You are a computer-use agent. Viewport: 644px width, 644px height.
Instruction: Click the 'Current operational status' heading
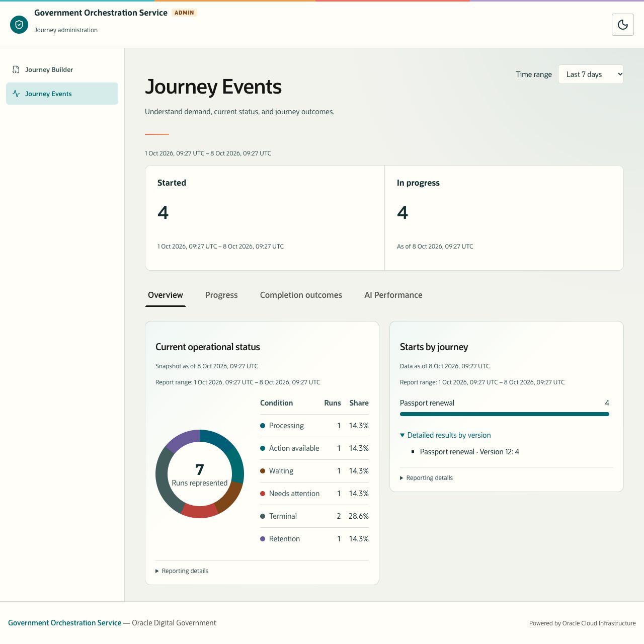(x=208, y=347)
